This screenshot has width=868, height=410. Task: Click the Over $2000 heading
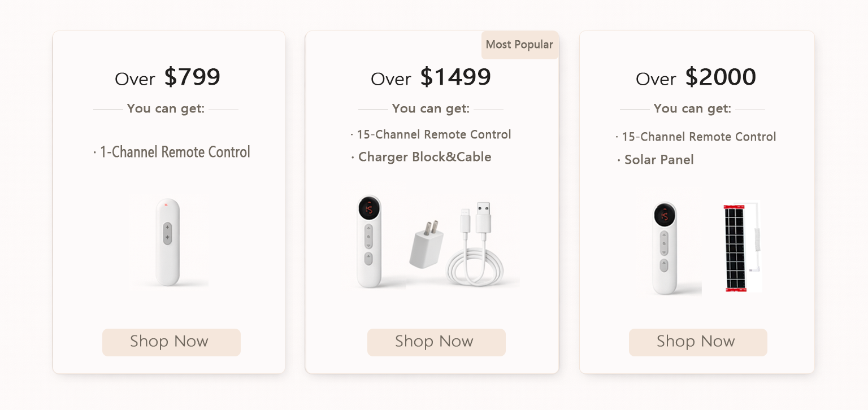click(696, 77)
